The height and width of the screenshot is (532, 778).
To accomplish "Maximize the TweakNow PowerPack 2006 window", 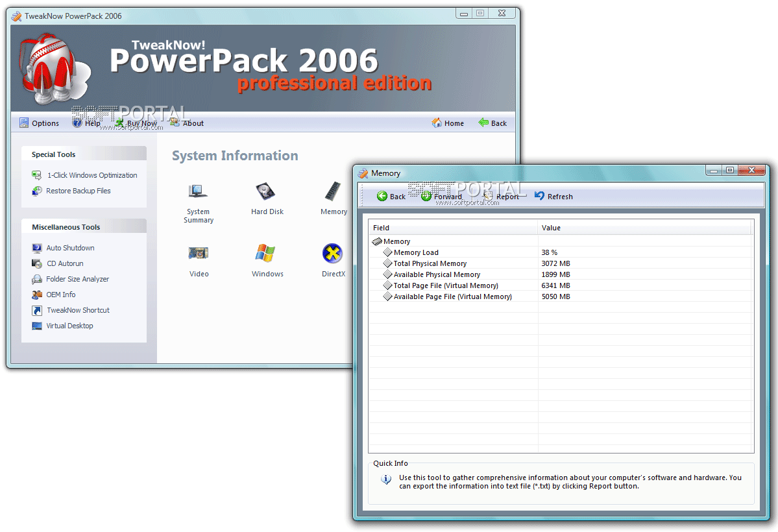I will point(480,14).
